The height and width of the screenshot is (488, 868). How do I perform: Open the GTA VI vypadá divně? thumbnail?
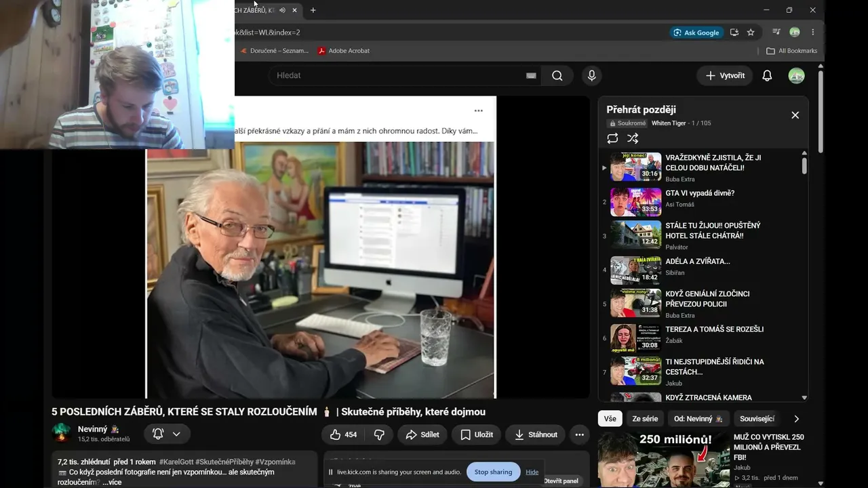[636, 202]
